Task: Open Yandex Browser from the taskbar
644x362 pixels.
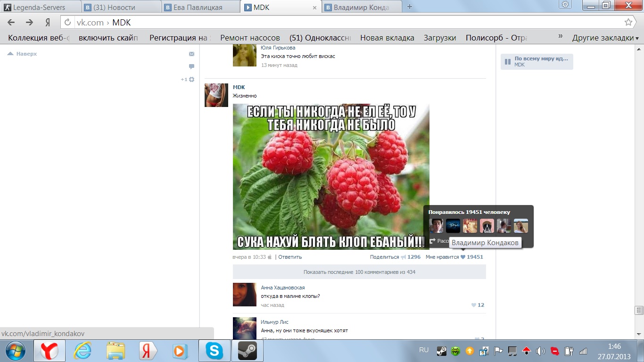Action: pyautogui.click(x=49, y=351)
